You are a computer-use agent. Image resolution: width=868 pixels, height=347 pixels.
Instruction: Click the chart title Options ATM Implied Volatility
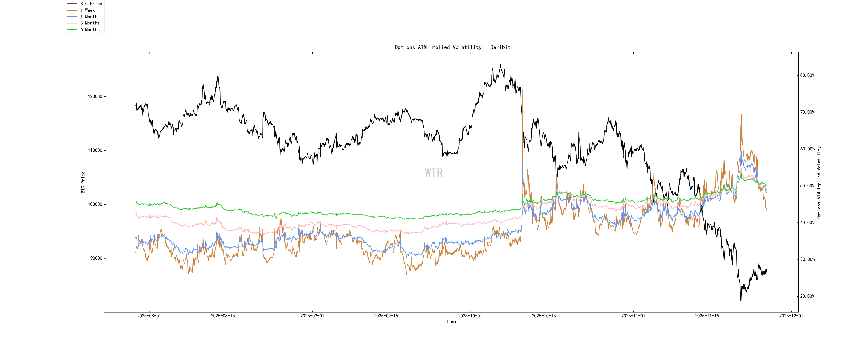pos(452,47)
